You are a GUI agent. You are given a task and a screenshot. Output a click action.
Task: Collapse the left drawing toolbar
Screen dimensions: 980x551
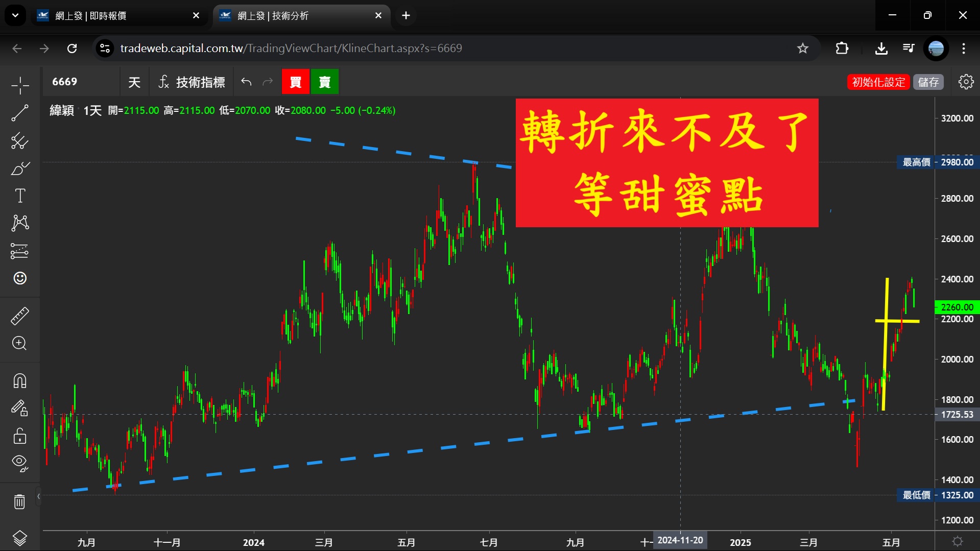click(x=38, y=496)
